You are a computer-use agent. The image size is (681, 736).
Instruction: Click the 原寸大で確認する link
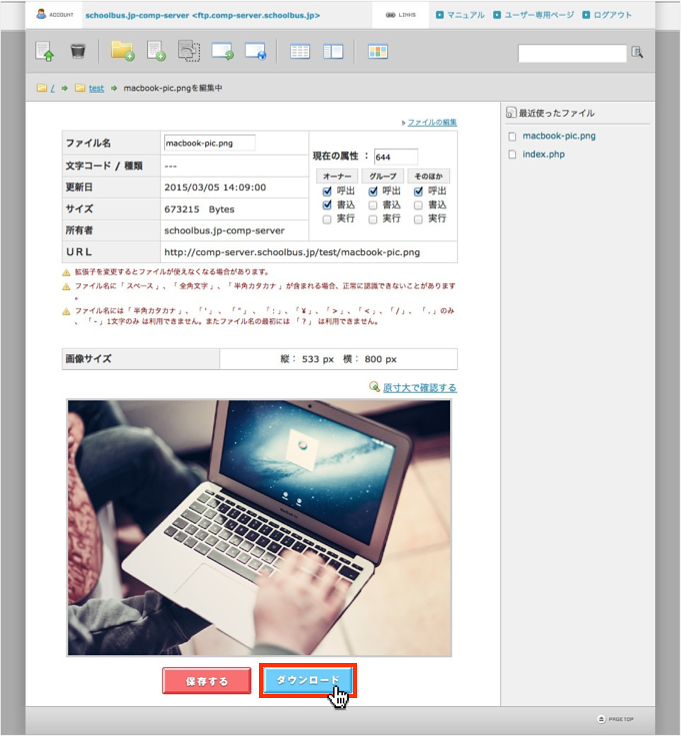tap(420, 388)
